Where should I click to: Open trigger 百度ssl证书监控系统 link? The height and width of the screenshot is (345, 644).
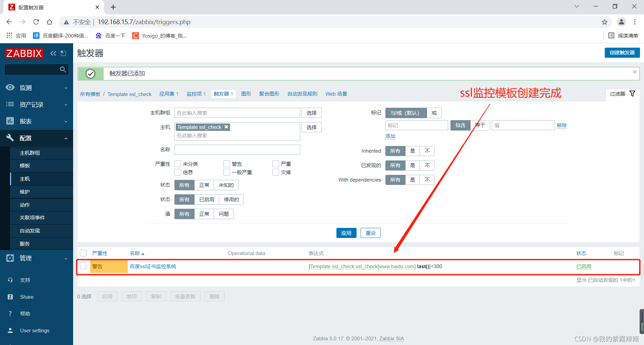tap(153, 266)
